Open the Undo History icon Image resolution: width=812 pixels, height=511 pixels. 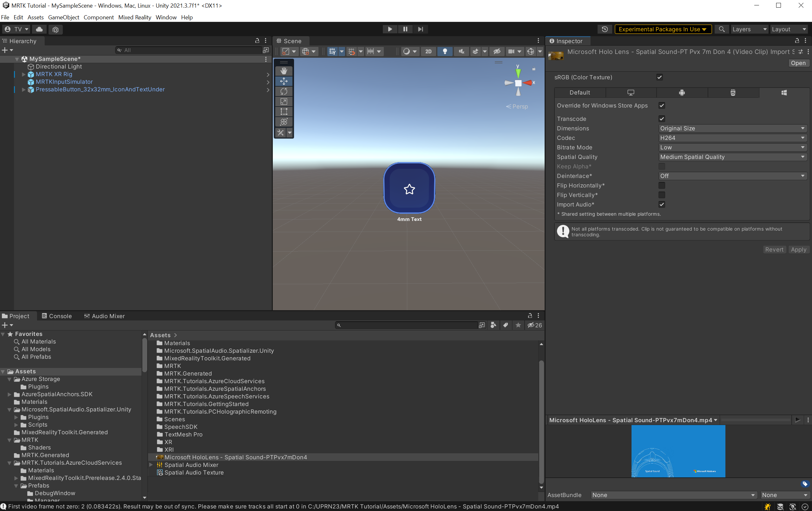coord(605,29)
